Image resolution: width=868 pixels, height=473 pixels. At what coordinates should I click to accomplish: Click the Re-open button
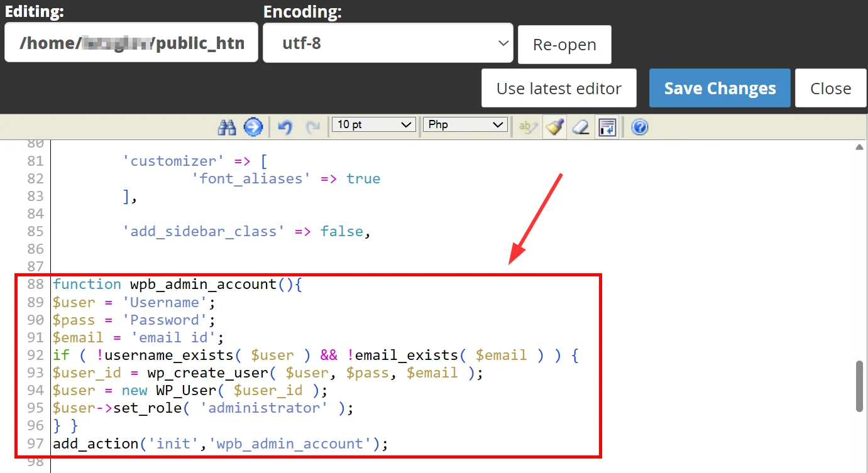564,45
